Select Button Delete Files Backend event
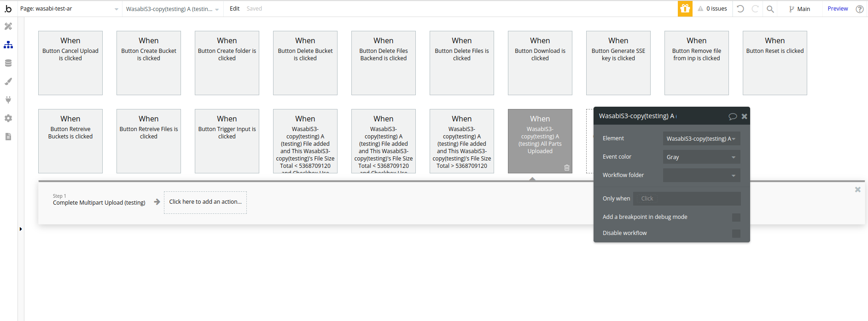This screenshot has height=321, width=868. pyautogui.click(x=384, y=63)
